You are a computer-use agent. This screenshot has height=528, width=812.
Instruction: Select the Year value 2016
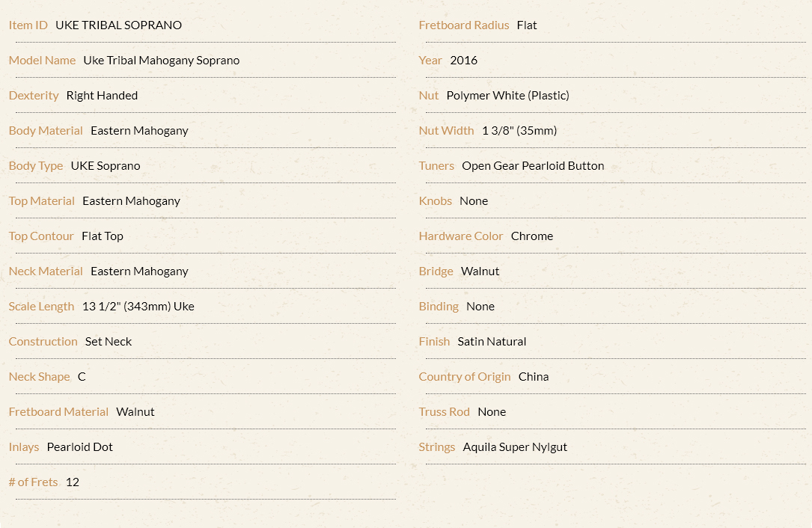463,61
